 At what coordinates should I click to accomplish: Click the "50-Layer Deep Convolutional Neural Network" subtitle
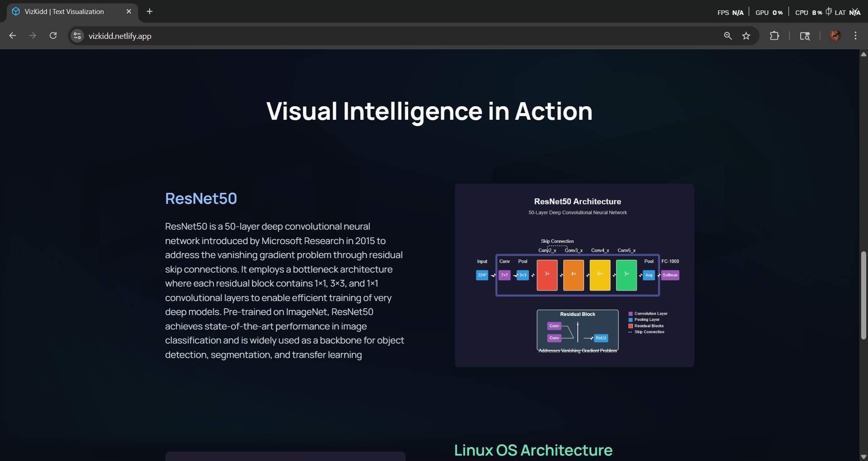click(x=578, y=212)
